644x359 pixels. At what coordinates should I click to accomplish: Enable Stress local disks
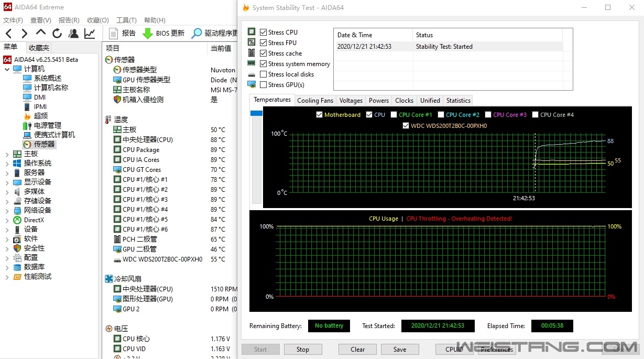tap(263, 74)
